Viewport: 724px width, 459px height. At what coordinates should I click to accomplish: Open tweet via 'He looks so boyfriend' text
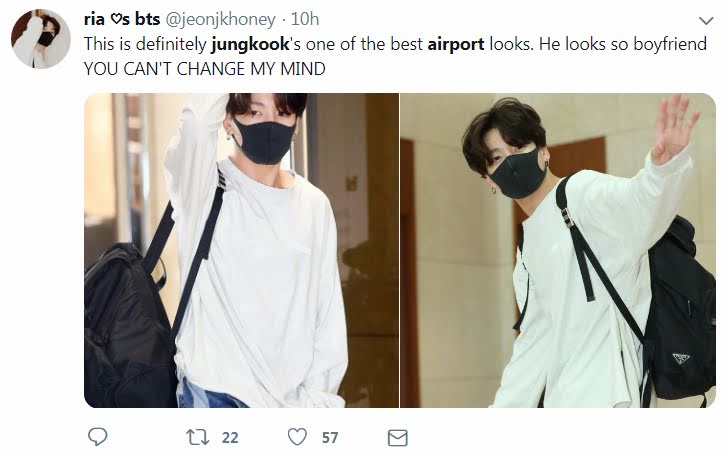pos(623,44)
